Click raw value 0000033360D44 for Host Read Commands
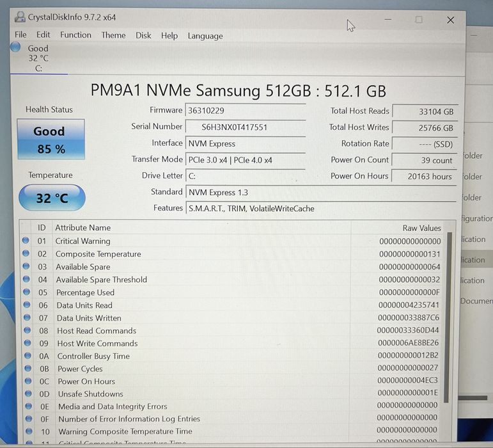This screenshot has width=493, height=448. point(408,330)
